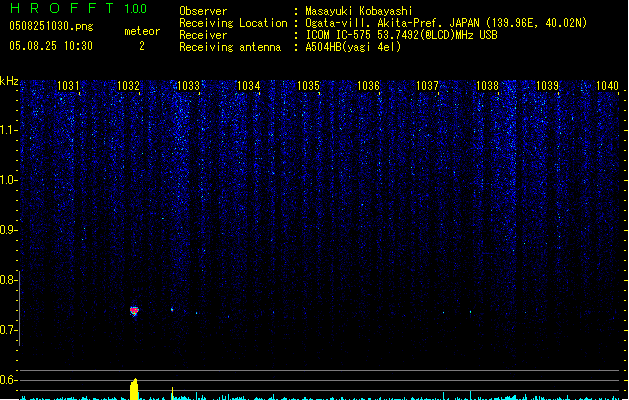This screenshot has height=400, width=629.
Task: Click the Observer label
Action: (x=203, y=11)
